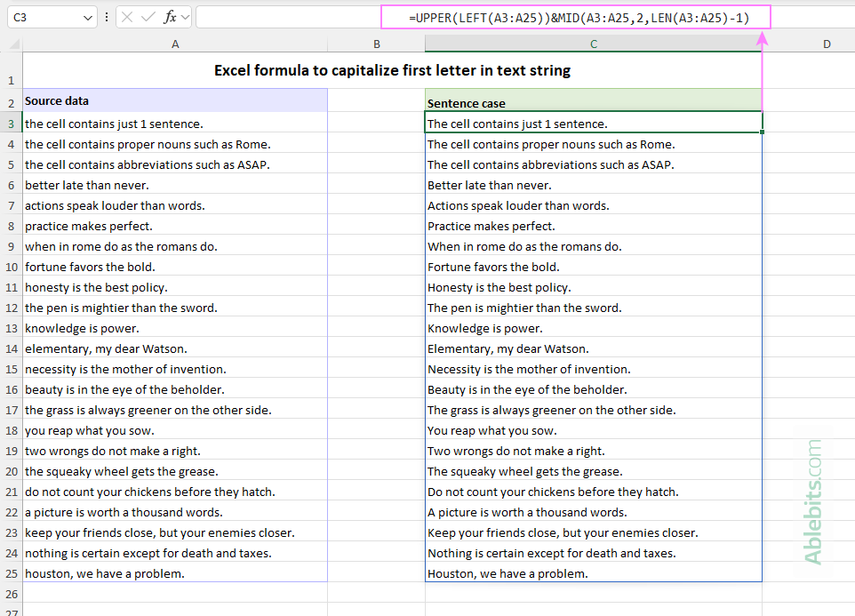This screenshot has height=616, width=855.
Task: Click the fill handle of cell C3
Action: pos(763,132)
